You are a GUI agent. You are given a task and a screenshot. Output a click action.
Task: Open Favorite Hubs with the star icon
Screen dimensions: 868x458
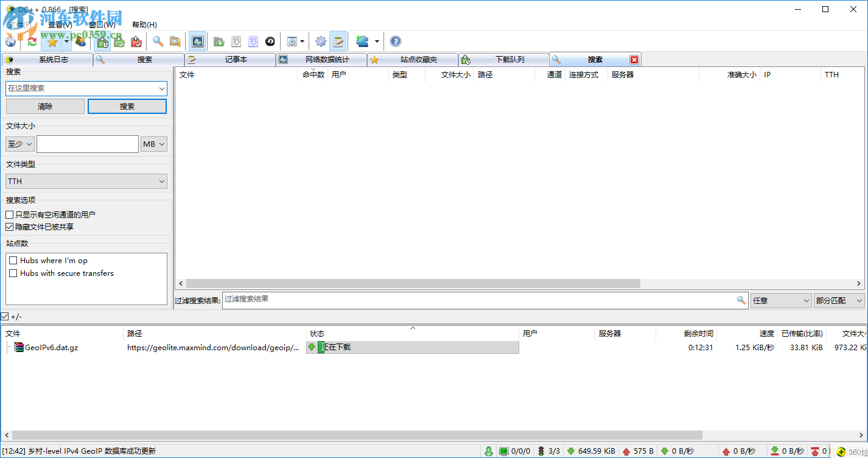click(52, 41)
